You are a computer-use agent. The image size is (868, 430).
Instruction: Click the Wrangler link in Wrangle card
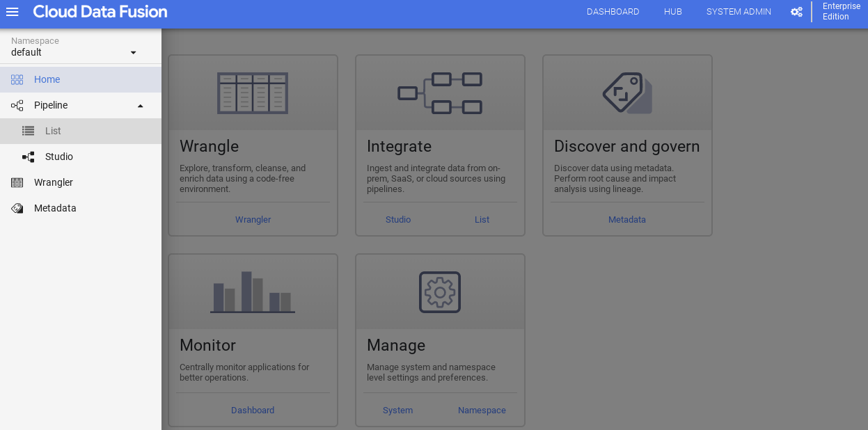(253, 220)
